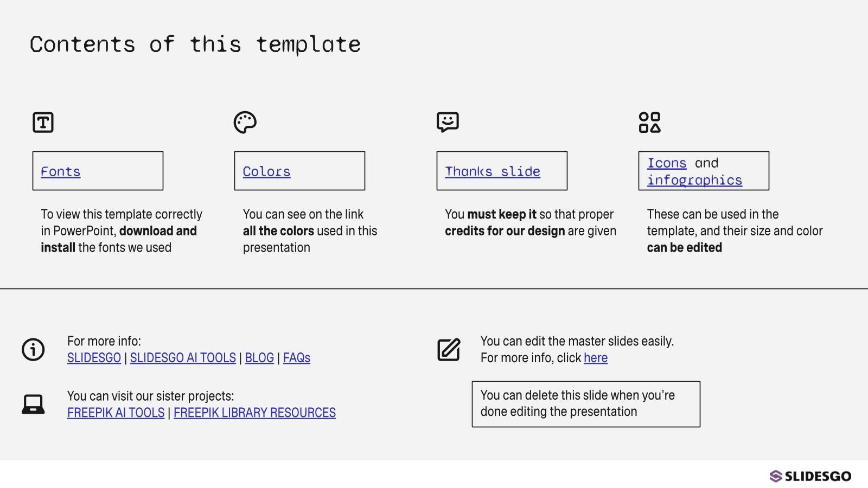Follow the Thanks slide link

492,172
